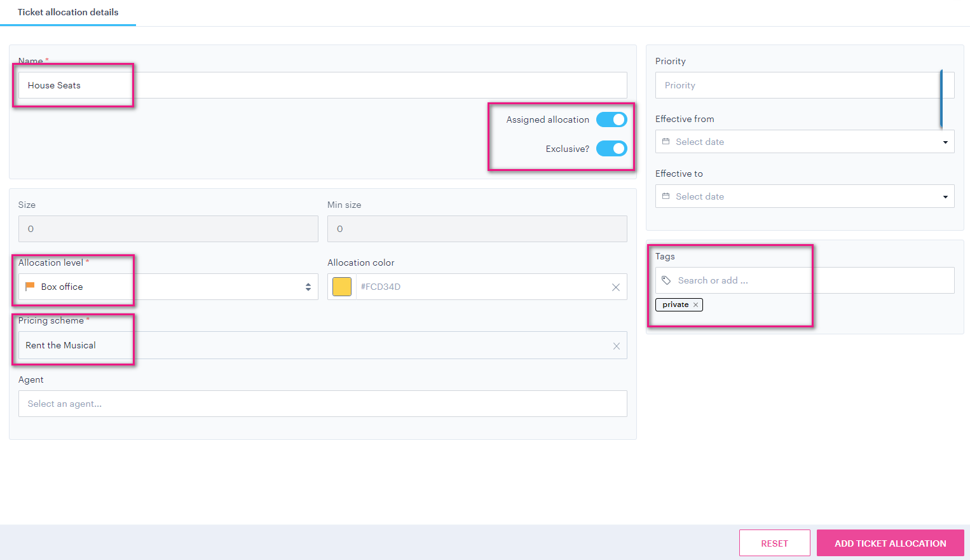This screenshot has width=970, height=560.
Task: Click the Allocation level up-down arrows icon
Action: 308,287
